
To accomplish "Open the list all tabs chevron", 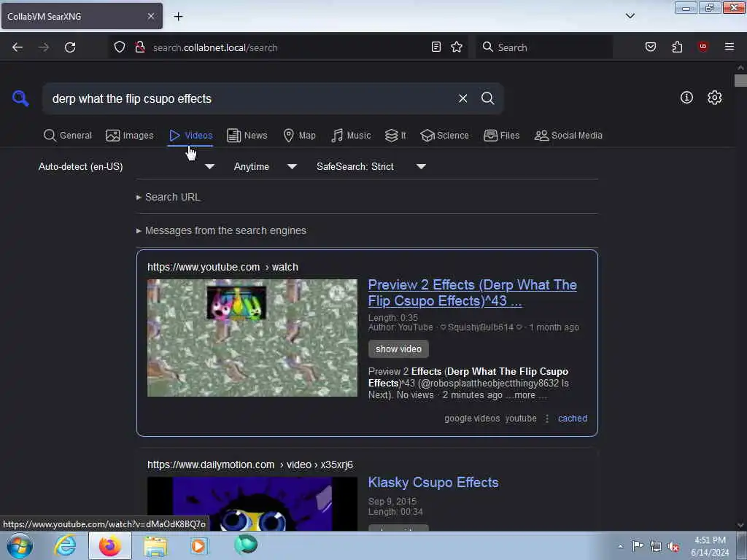I will click(x=630, y=16).
